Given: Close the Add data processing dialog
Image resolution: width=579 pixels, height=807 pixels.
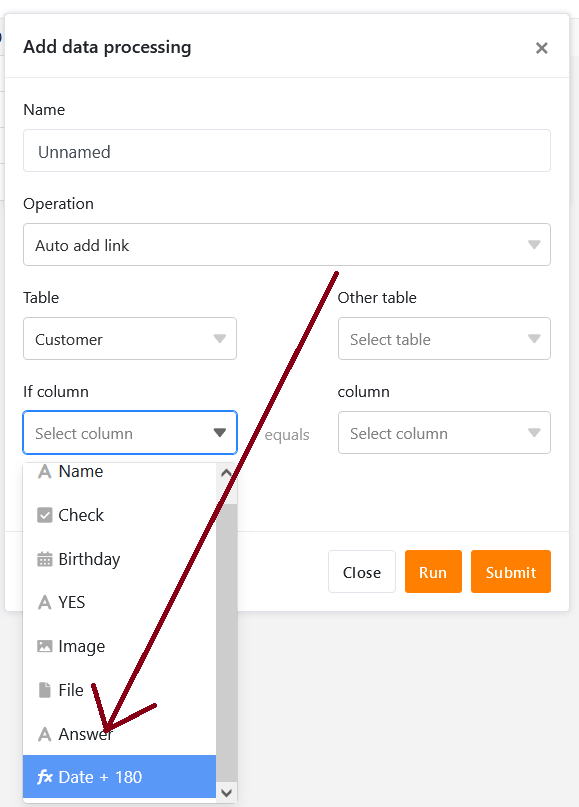Looking at the screenshot, I should click(x=541, y=48).
